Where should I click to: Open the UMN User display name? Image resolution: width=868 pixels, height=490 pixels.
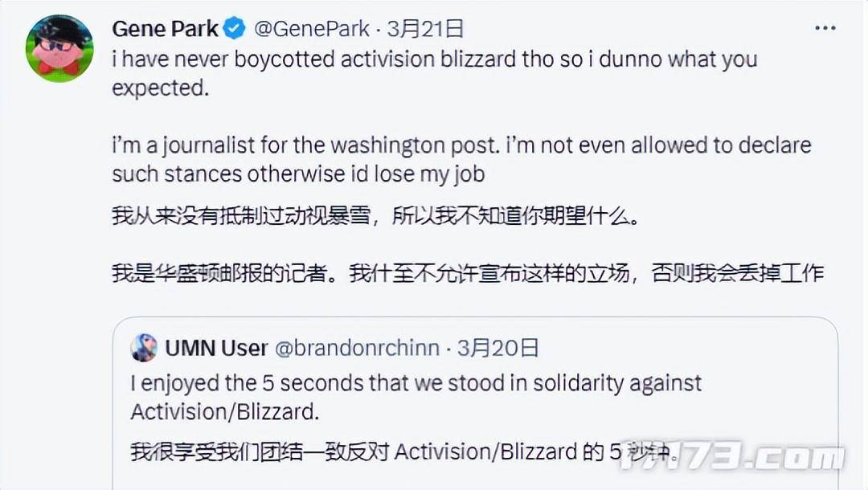click(215, 348)
